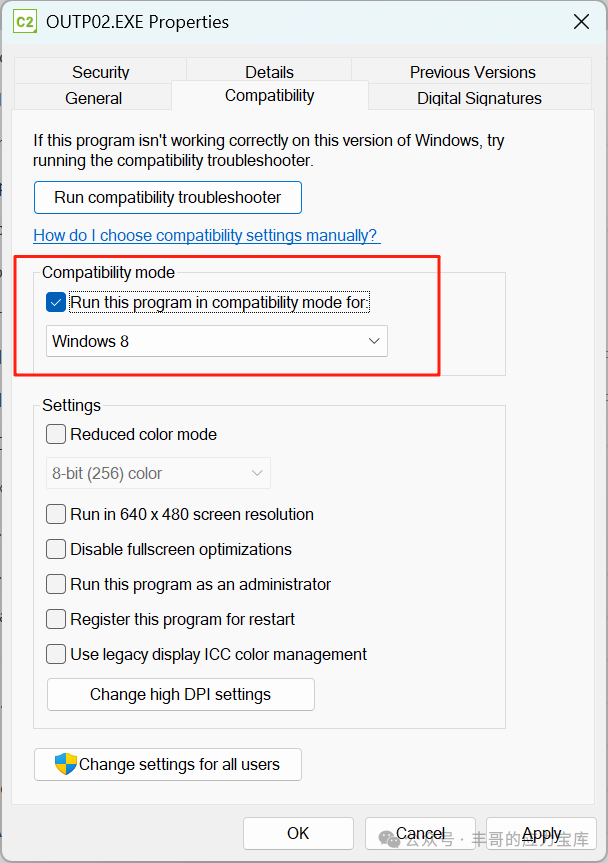Go to the Previous Versions tab

[472, 72]
